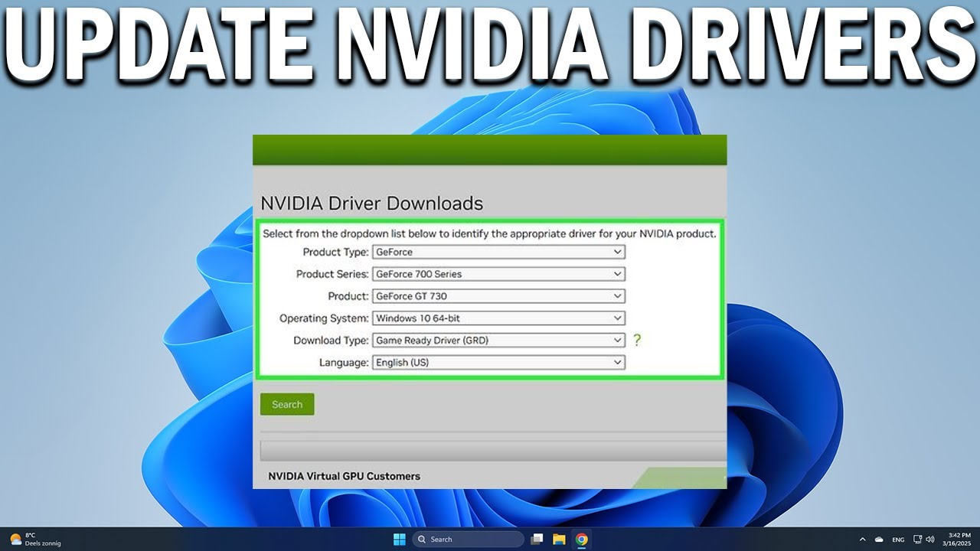
Task: Click the OneDrive cloud tray icon
Action: coord(879,540)
